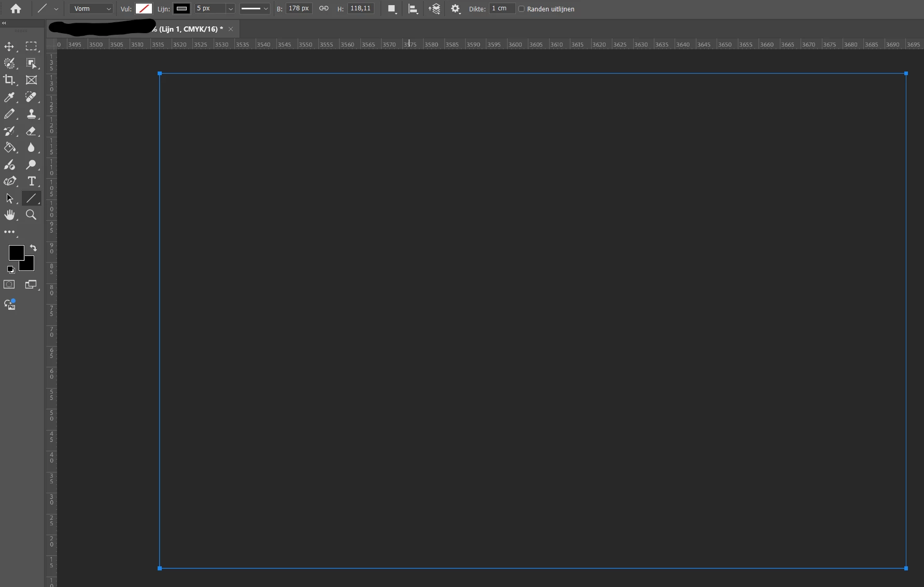Toggle link between width and height
Viewport: 924px width, 587px height.
click(324, 8)
